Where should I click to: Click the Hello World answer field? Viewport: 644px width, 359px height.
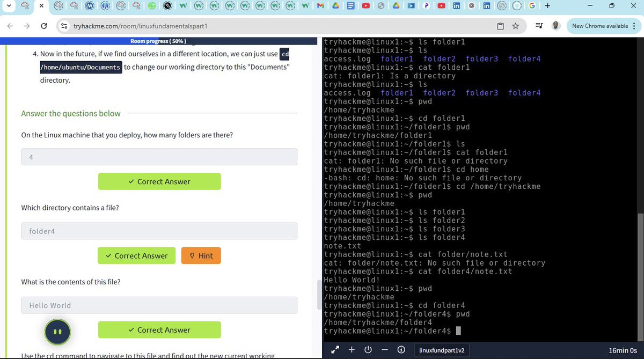(159, 305)
